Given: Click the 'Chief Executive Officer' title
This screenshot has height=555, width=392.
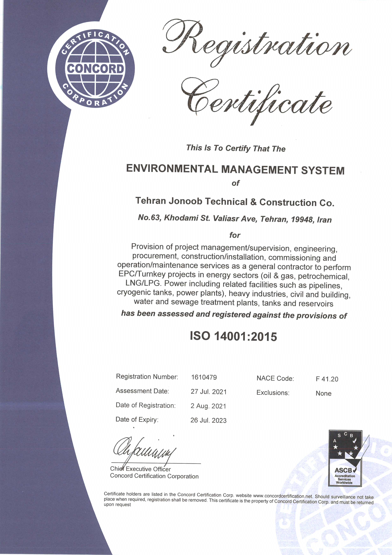Looking at the screenshot, I should tap(141, 469).
